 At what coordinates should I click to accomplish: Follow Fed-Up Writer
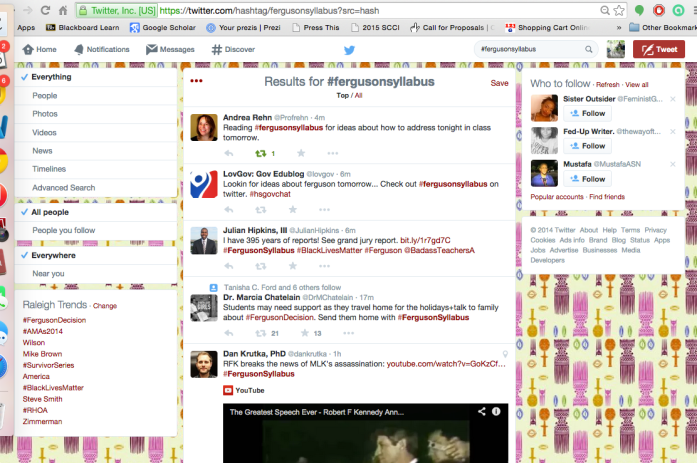587,146
